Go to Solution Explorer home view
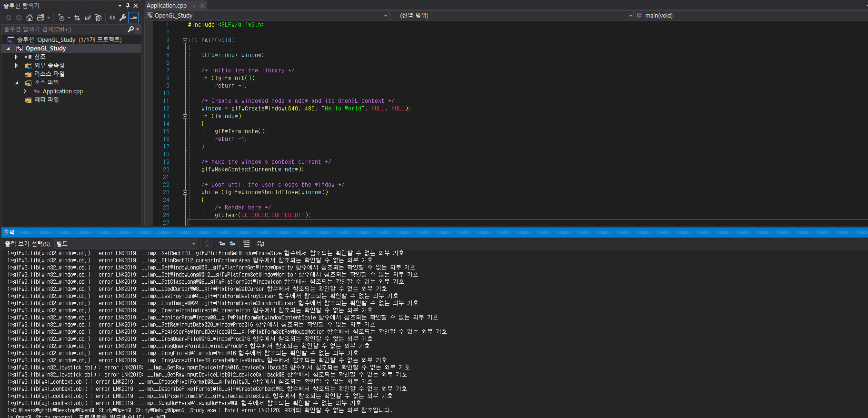The image size is (868, 418). pos(30,18)
